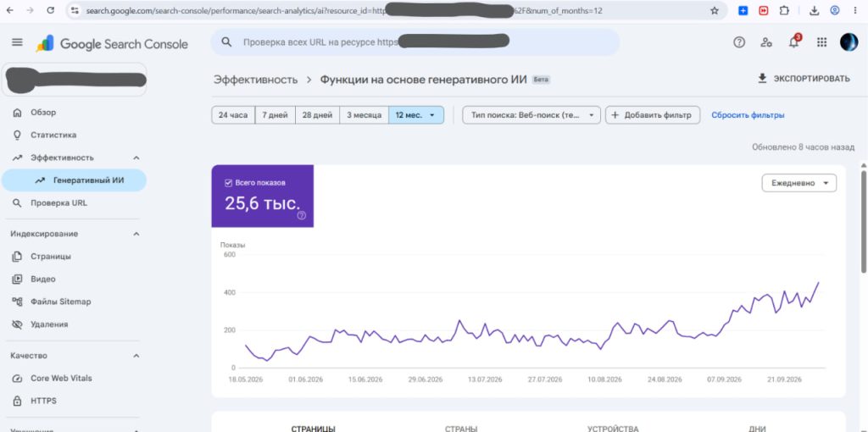Reload the current page

[50, 10]
